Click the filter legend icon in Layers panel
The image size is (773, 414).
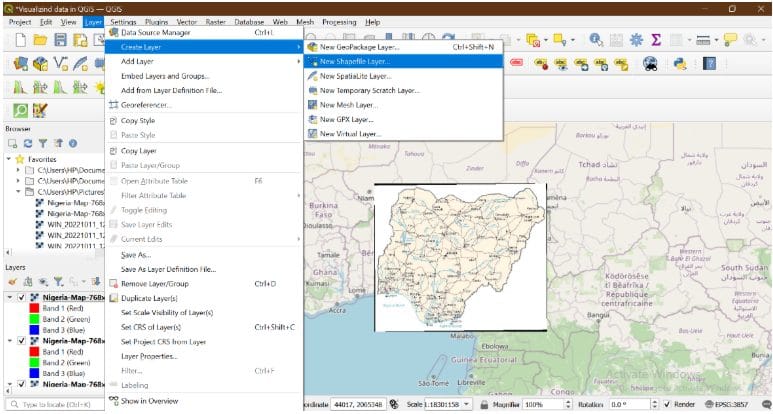pyautogui.click(x=57, y=282)
